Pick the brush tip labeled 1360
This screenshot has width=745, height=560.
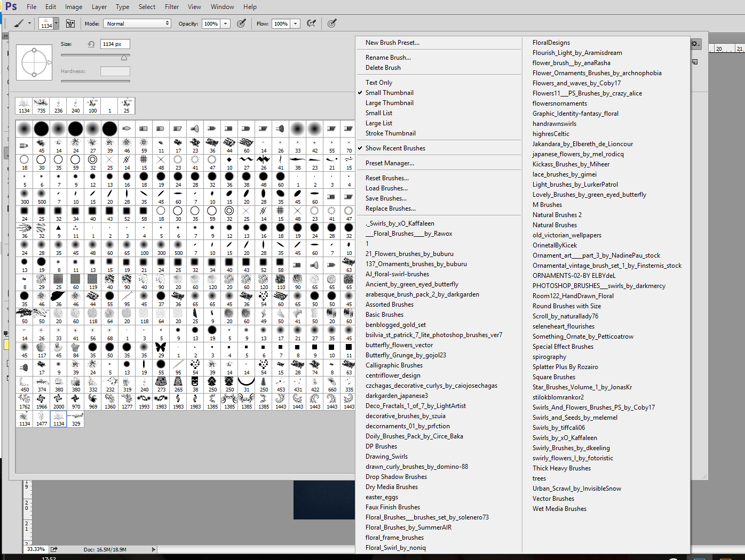click(x=110, y=402)
